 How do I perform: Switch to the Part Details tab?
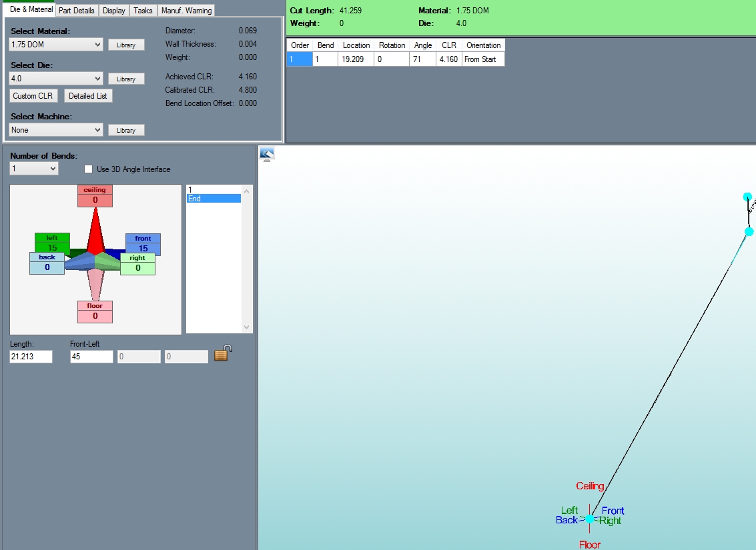(77, 11)
